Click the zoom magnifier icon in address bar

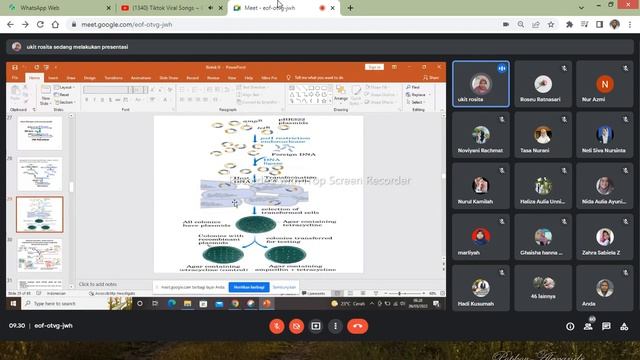tap(521, 24)
